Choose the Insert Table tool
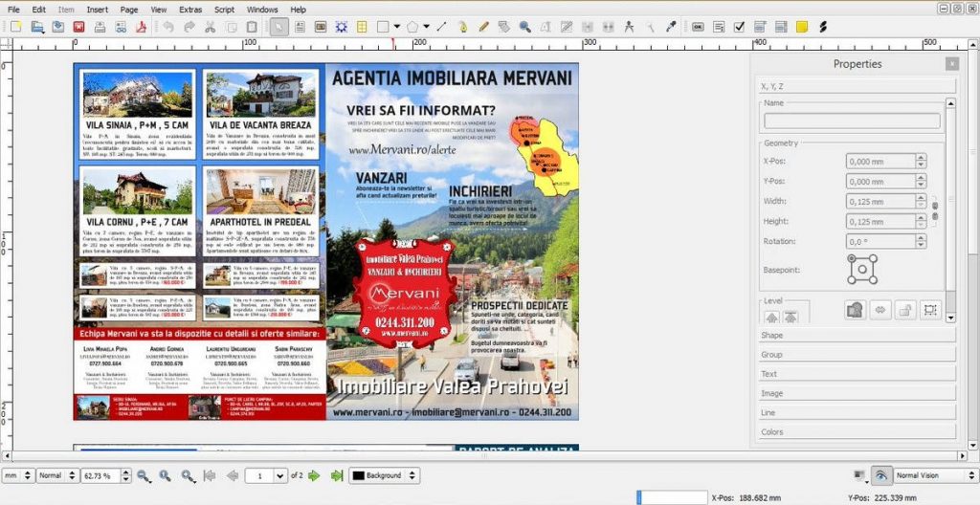 [x=363, y=27]
